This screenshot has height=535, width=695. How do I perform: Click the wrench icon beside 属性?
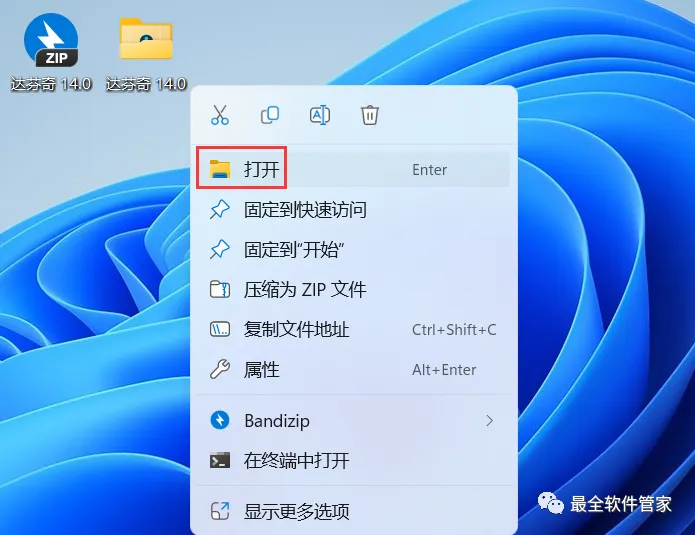point(220,370)
